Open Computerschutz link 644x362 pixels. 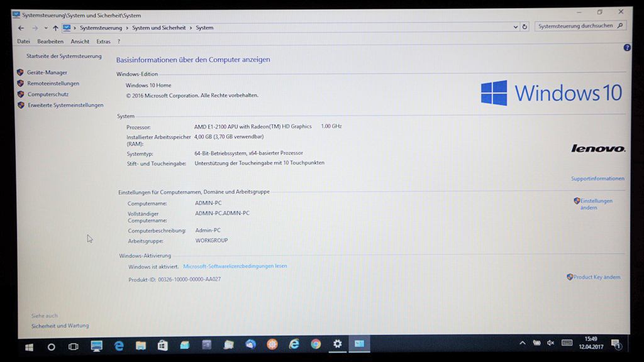48,94
